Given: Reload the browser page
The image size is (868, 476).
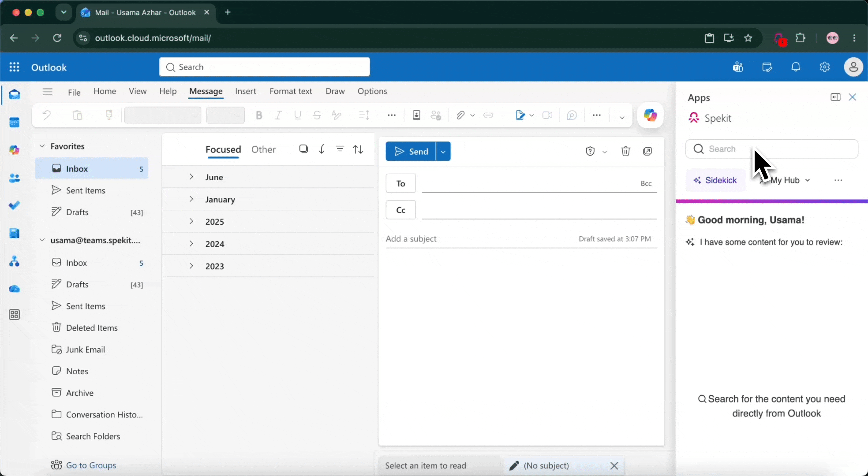Looking at the screenshot, I should pos(57,38).
